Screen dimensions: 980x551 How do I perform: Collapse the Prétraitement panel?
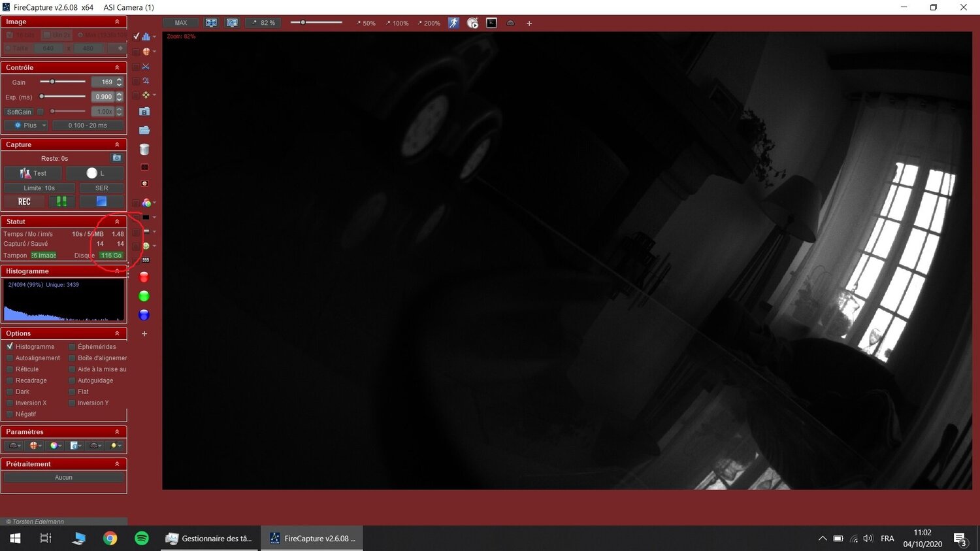tap(117, 464)
